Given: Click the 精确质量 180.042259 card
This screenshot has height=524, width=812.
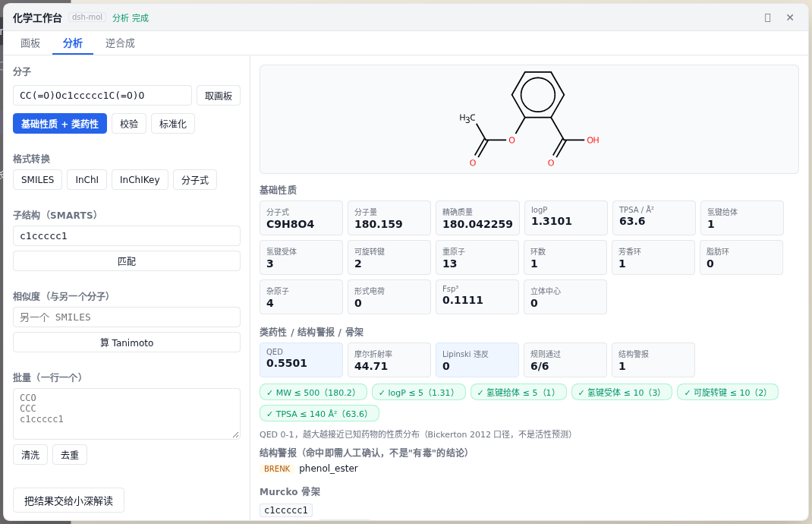Looking at the screenshot, I should [x=477, y=218].
